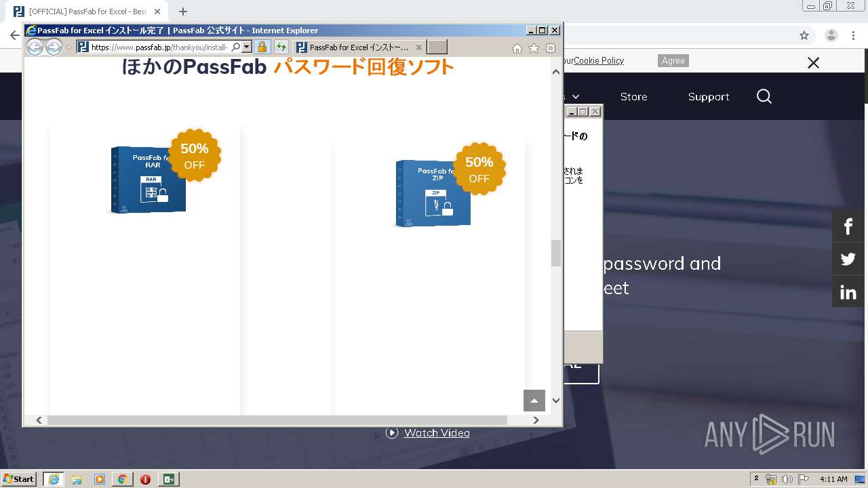Viewport: 868px width, 488px height.
Task: Open a new tab in Internet Explorer
Action: [437, 47]
